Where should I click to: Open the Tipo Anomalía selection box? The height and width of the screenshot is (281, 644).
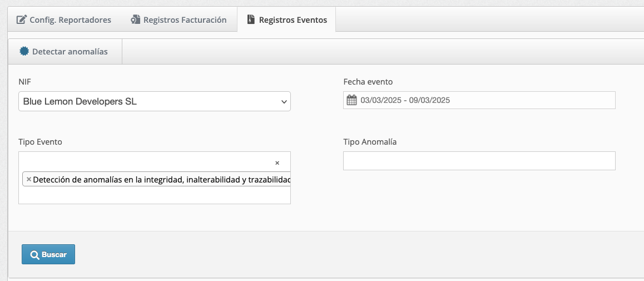pos(479,161)
